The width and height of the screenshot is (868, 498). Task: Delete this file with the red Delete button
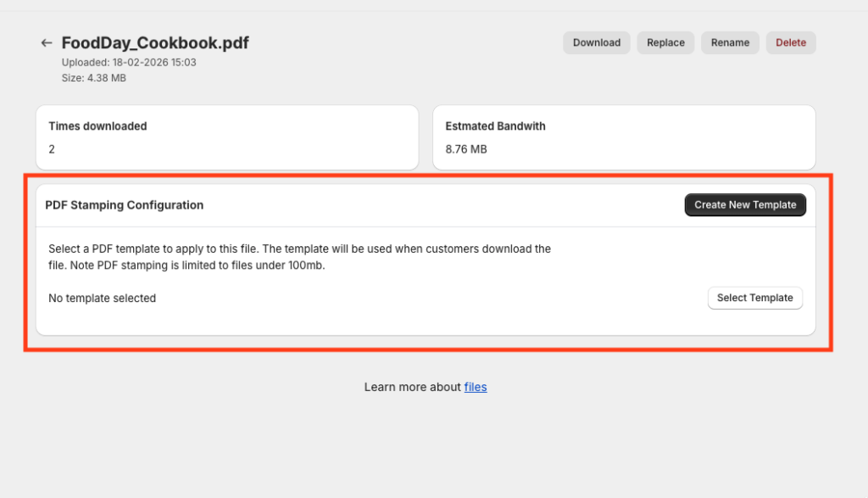[791, 42]
